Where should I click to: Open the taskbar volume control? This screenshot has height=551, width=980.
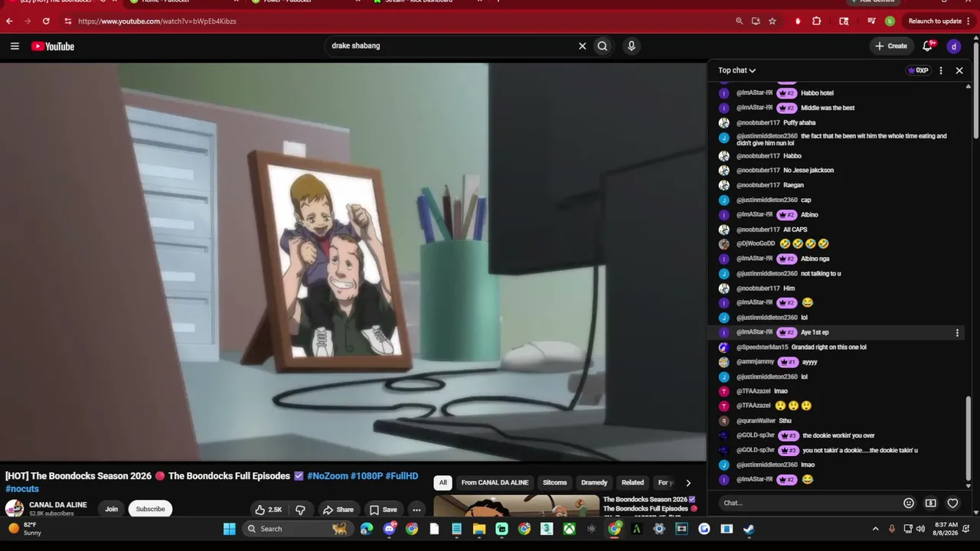920,529
